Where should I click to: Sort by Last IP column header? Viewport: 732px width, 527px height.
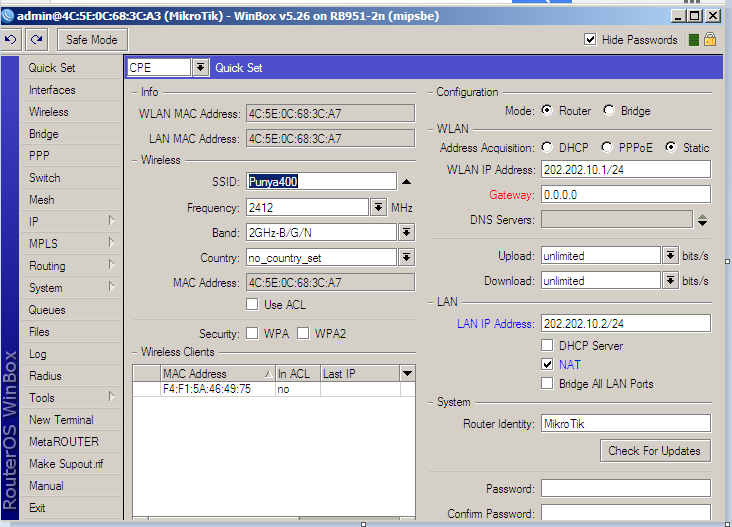360,373
